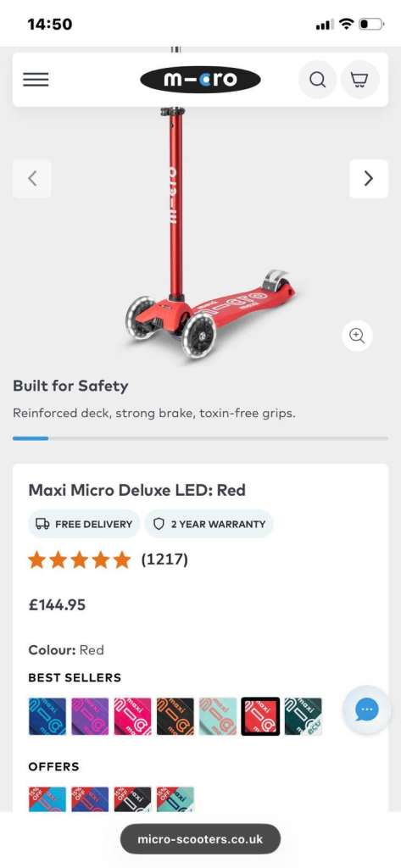
Task: Click the 2 Year Warranty badge
Action: coord(209,524)
